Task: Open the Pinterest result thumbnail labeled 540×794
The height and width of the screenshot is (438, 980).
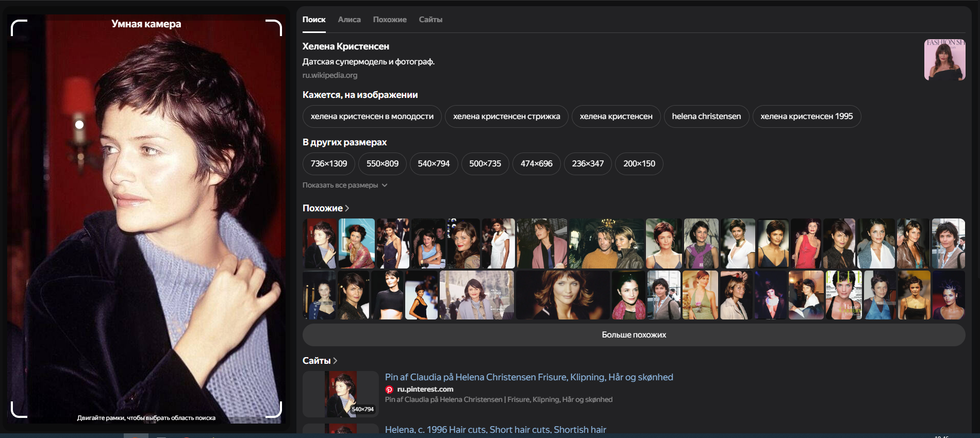Action: coord(341,394)
